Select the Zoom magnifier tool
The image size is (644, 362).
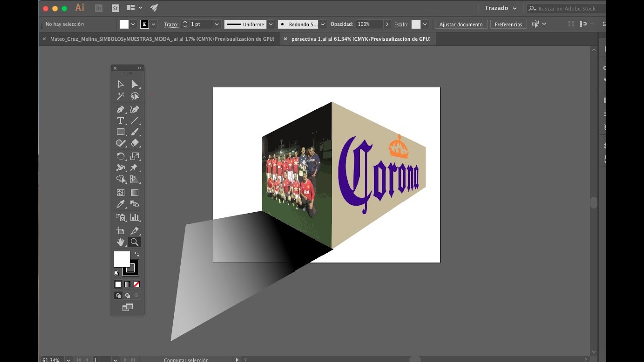pyautogui.click(x=134, y=242)
